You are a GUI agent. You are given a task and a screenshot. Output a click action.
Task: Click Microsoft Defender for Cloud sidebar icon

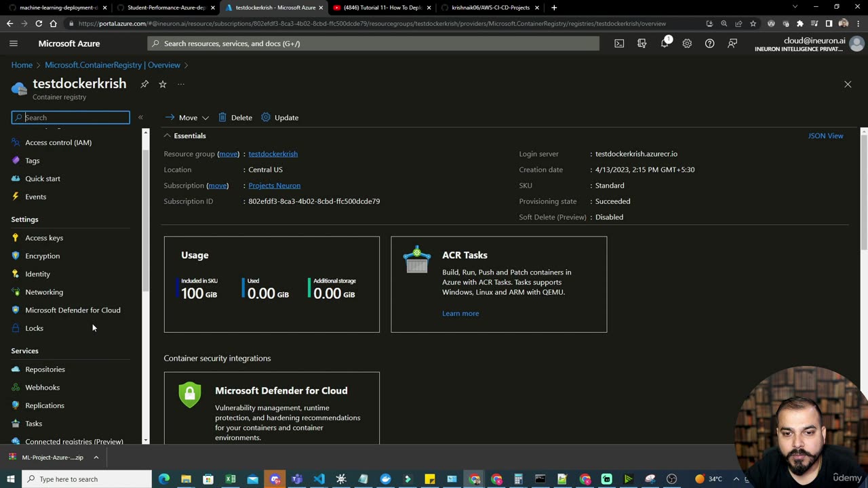click(x=16, y=310)
